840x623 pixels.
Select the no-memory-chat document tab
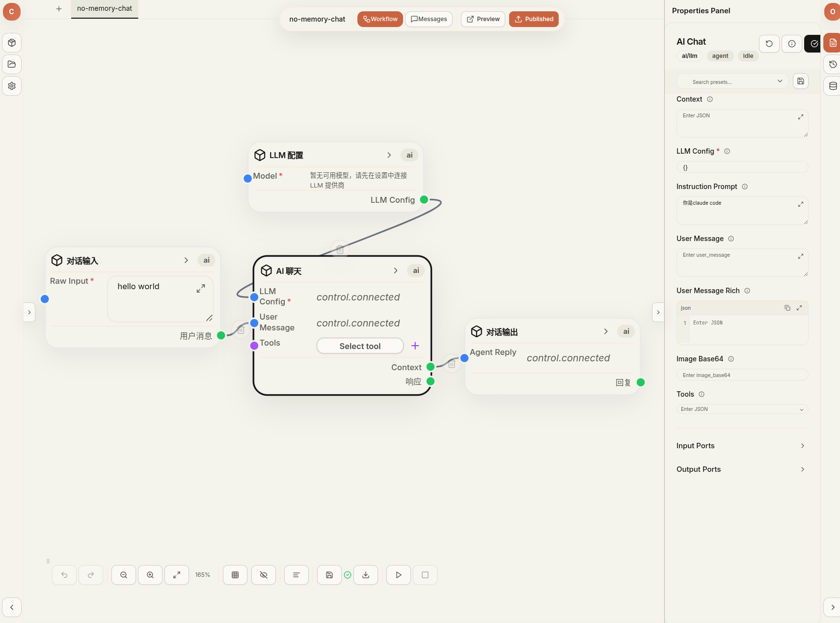(x=105, y=9)
